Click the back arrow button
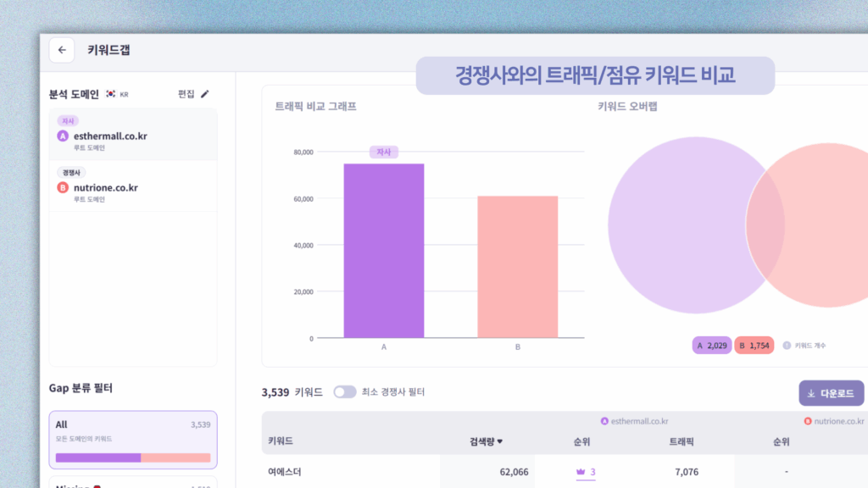 coord(62,50)
